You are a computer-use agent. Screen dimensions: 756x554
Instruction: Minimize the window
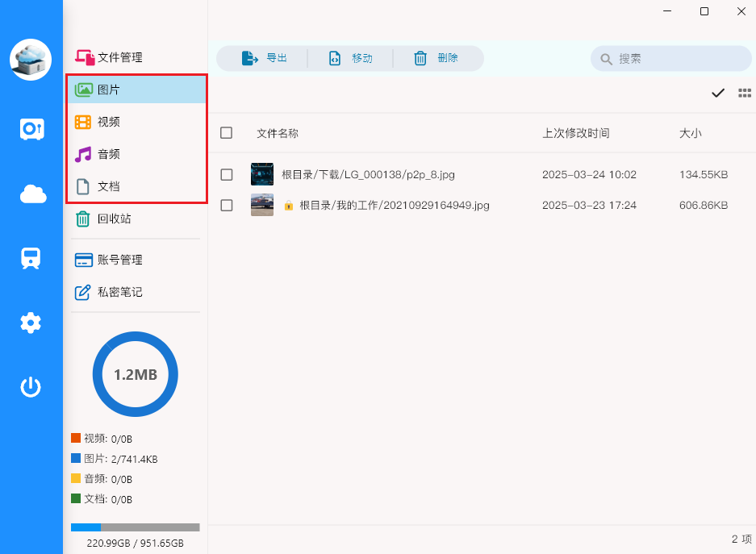[x=667, y=11]
